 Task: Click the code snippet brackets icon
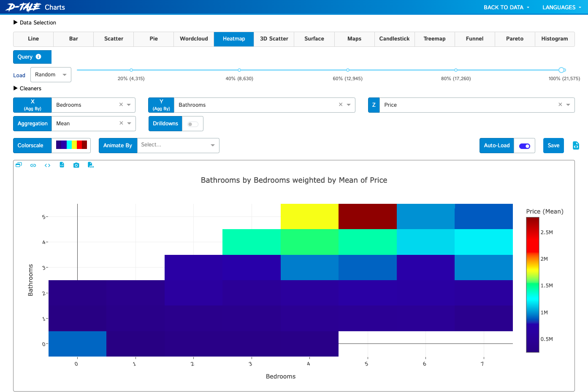pyautogui.click(x=47, y=165)
